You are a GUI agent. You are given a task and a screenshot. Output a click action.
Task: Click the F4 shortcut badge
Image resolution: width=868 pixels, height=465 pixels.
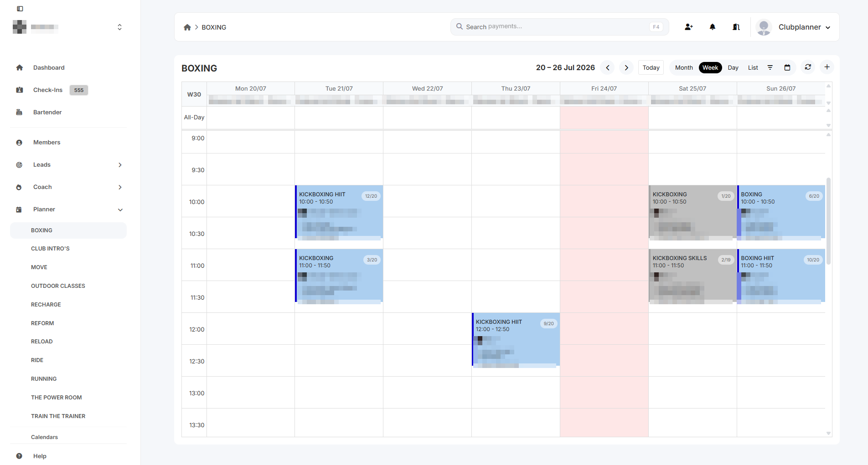[x=656, y=27]
